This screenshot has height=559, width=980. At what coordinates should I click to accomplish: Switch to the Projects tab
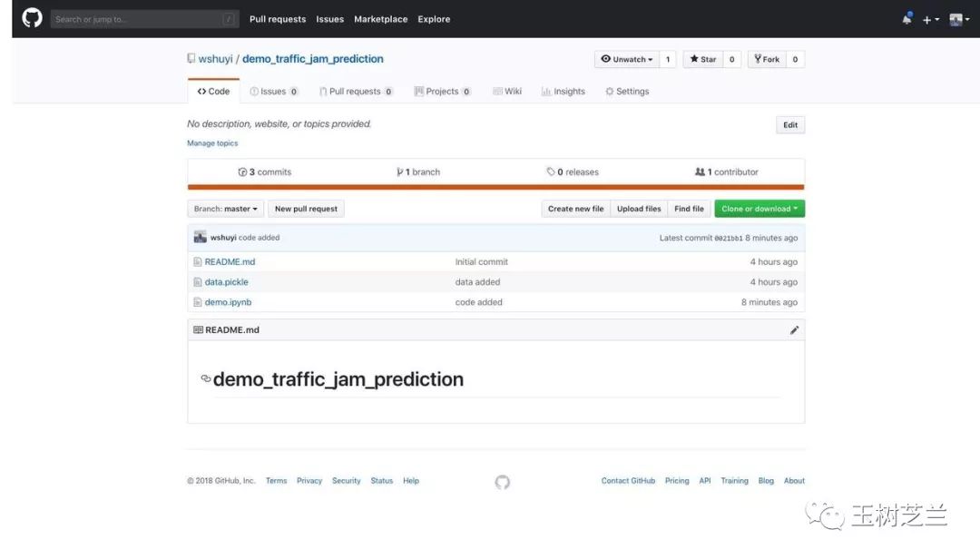pos(442,92)
